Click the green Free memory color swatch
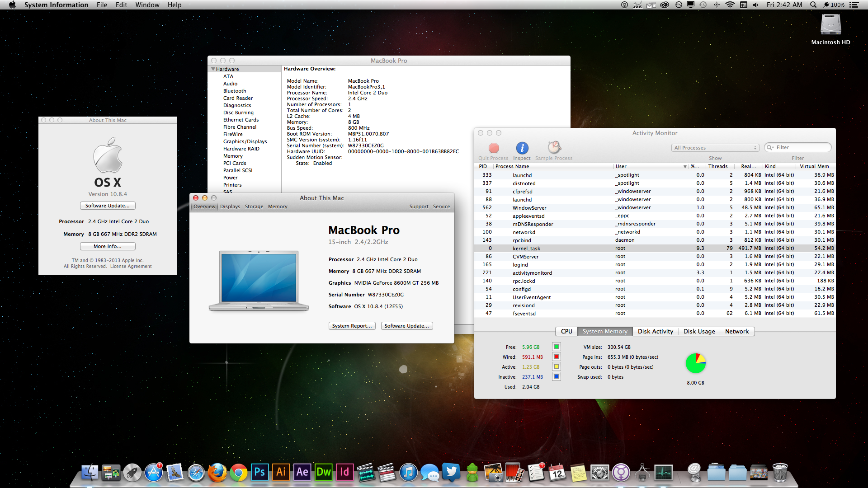The image size is (868, 488). (557, 347)
